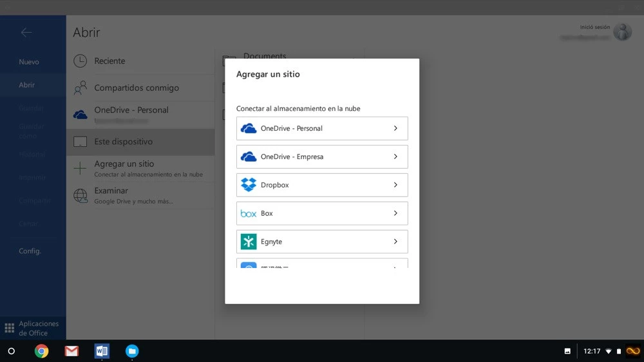Expand the Egnyte row chevron
Viewport: 644px width, 362px height.
pyautogui.click(x=395, y=242)
